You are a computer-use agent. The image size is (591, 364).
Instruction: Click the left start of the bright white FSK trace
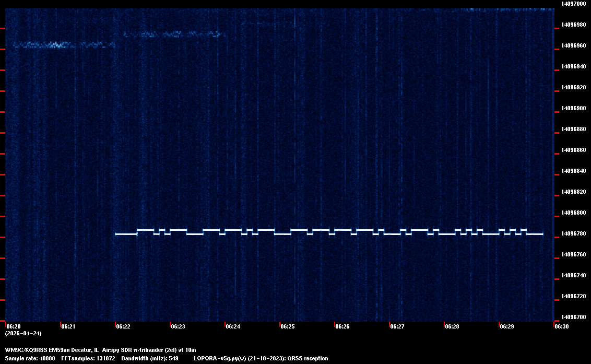[x=117, y=234]
